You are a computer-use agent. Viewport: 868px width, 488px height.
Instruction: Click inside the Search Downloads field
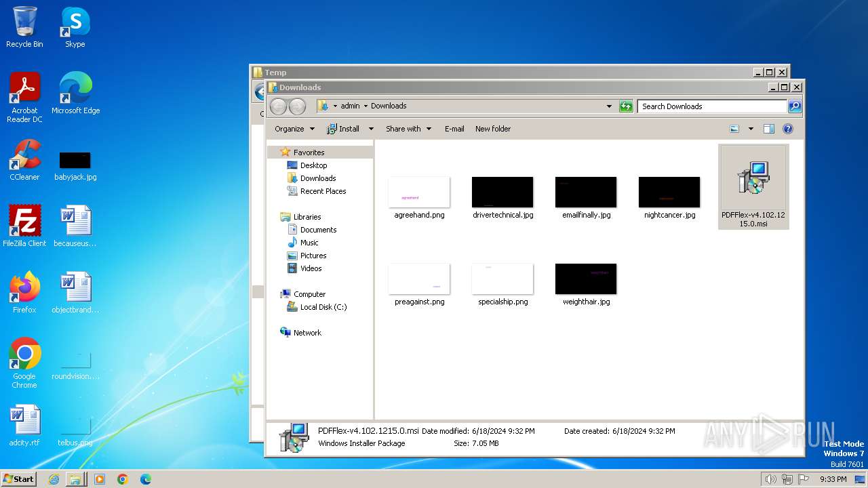tap(712, 106)
